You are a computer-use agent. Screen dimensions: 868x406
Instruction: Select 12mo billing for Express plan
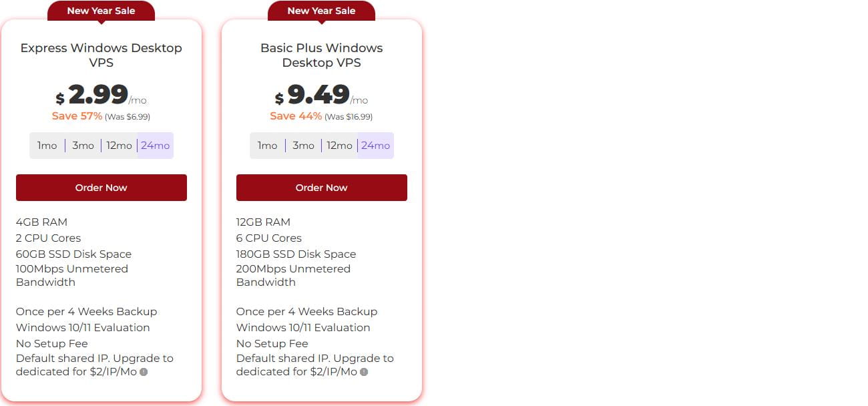[119, 146]
